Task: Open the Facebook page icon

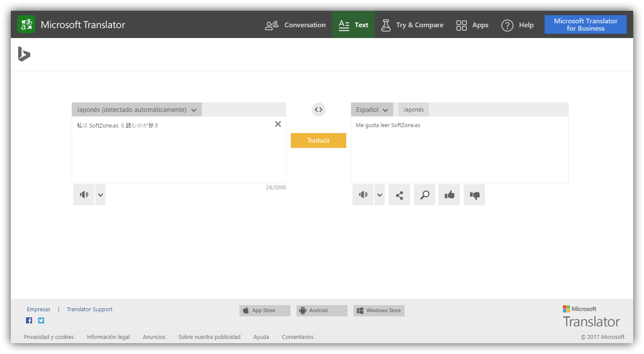Action: (x=29, y=320)
